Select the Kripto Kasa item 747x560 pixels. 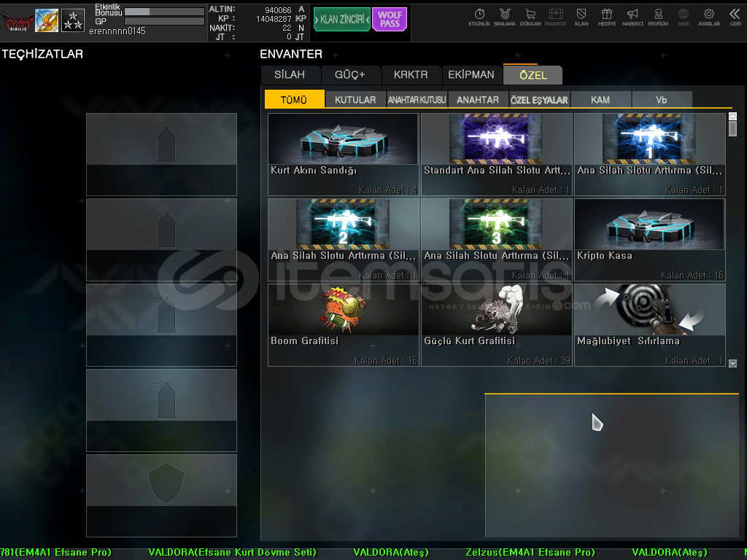(650, 239)
